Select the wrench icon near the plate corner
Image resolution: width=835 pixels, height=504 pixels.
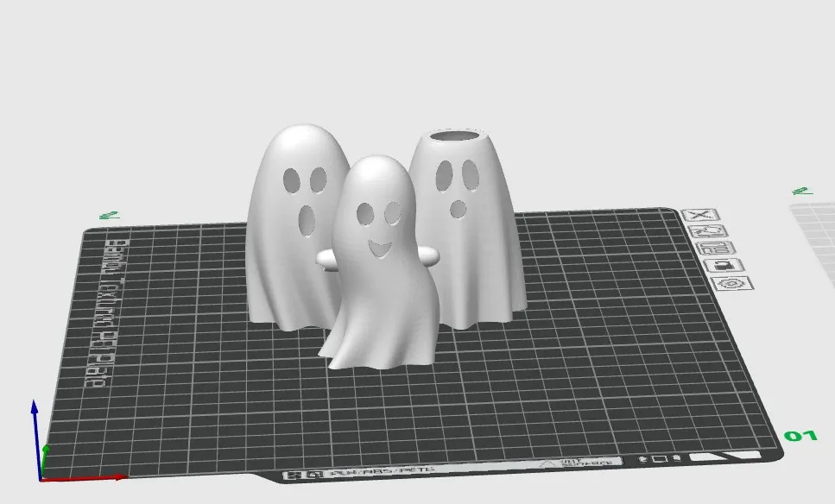706,230
